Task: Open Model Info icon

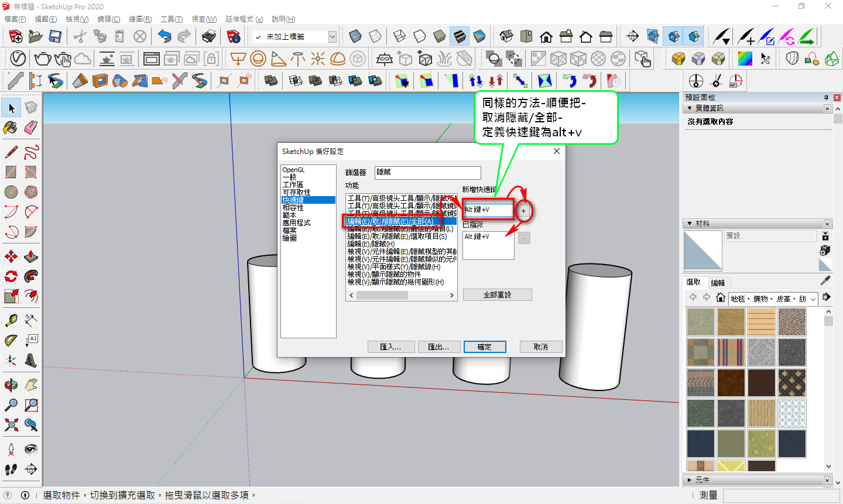Action: coord(234,37)
